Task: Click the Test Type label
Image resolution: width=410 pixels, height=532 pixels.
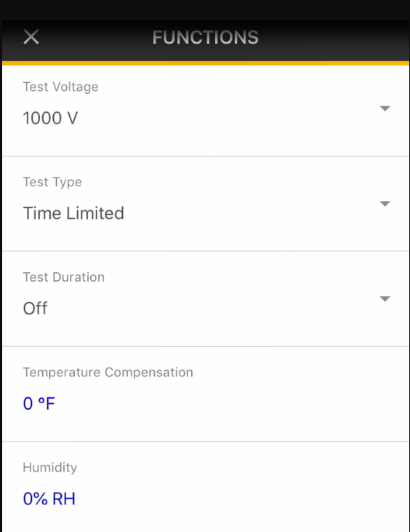Action: [52, 182]
